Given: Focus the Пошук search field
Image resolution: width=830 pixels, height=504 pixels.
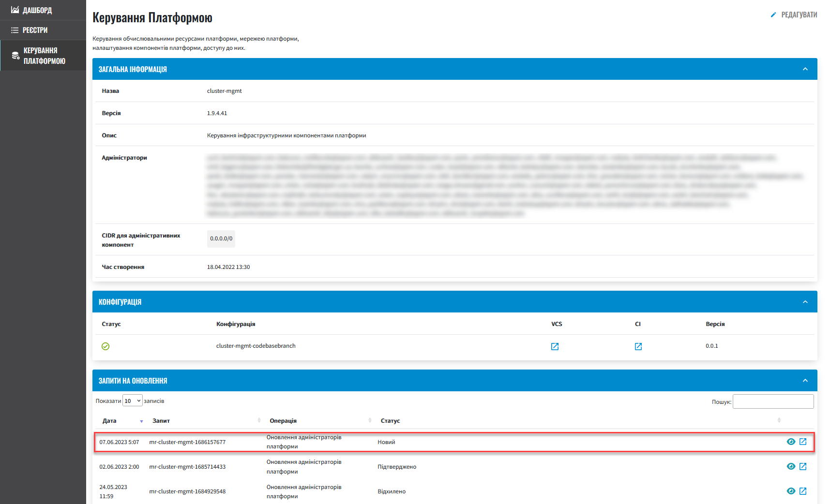Looking at the screenshot, I should tap(773, 401).
